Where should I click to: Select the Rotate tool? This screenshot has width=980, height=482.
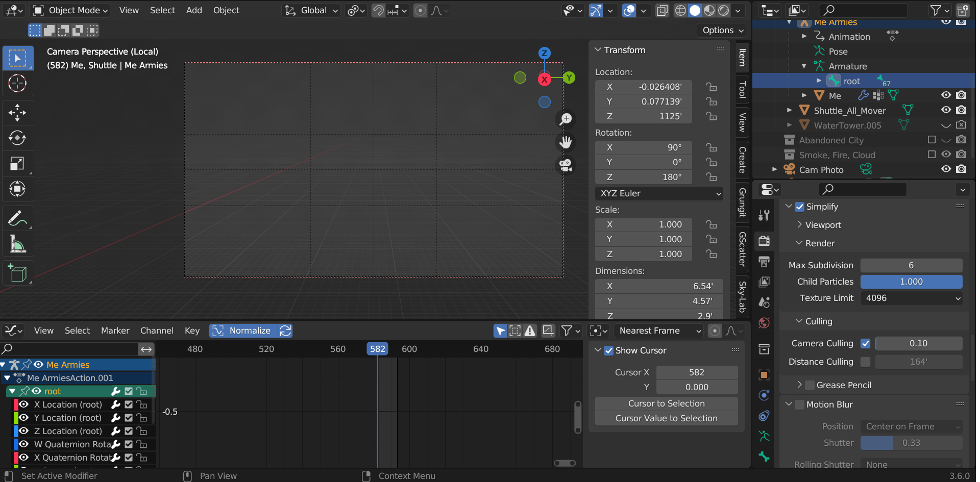(x=18, y=138)
